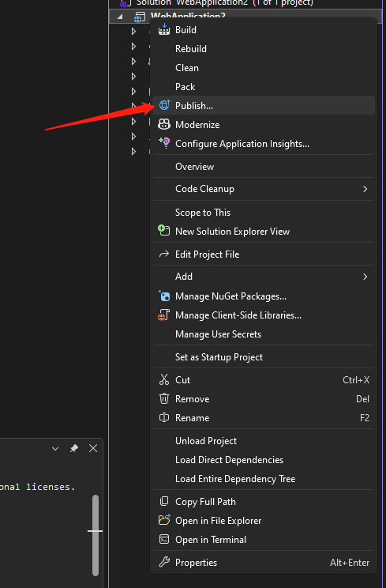
Task: Select Overview menu entry
Action: pos(264,167)
